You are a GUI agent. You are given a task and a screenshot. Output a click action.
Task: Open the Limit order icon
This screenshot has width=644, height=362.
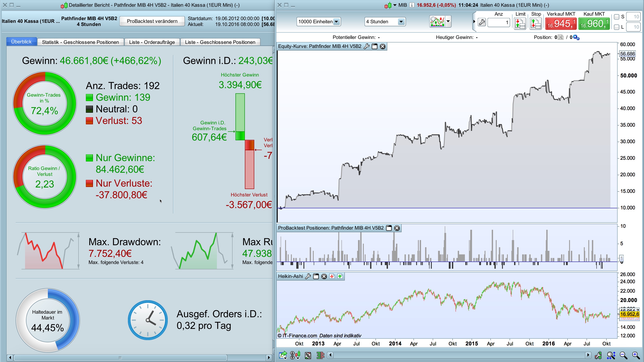pos(520,23)
